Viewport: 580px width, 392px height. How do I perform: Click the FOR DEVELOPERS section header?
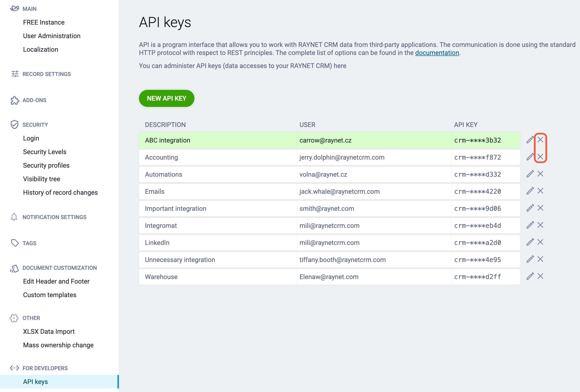45,368
